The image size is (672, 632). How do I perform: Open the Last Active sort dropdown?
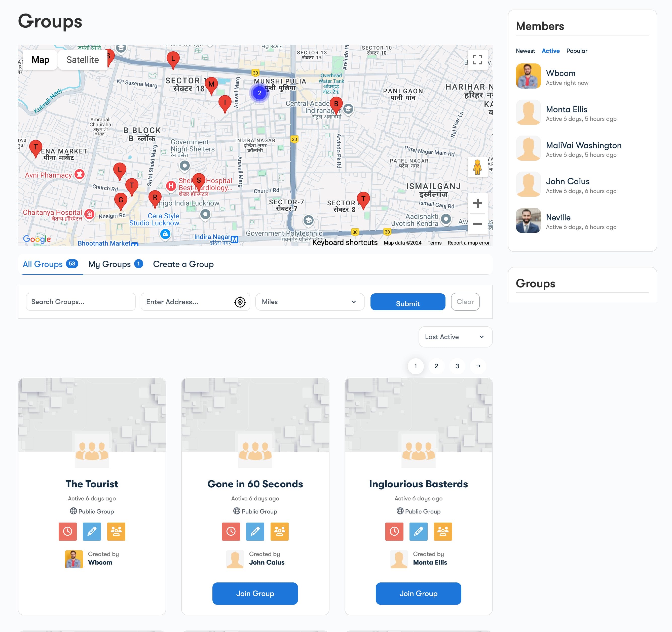455,337
